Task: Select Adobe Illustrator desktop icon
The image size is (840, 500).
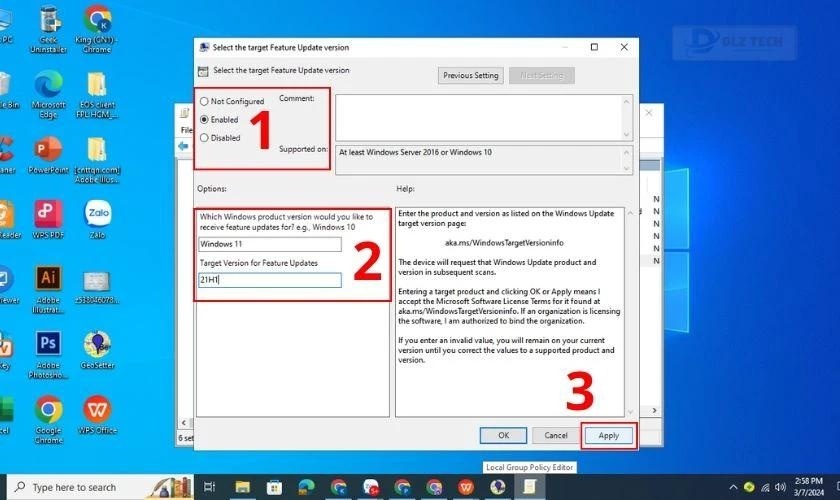Action: coord(48,289)
